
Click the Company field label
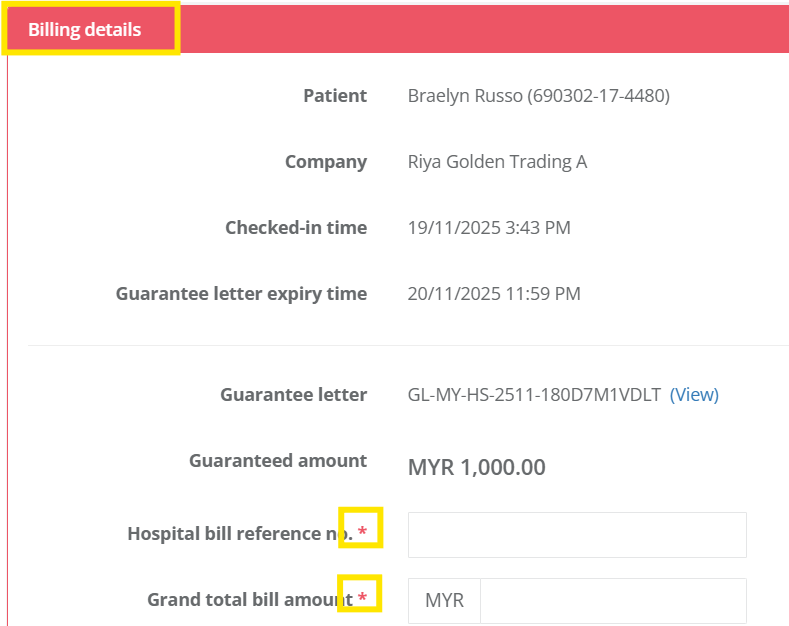tap(326, 162)
